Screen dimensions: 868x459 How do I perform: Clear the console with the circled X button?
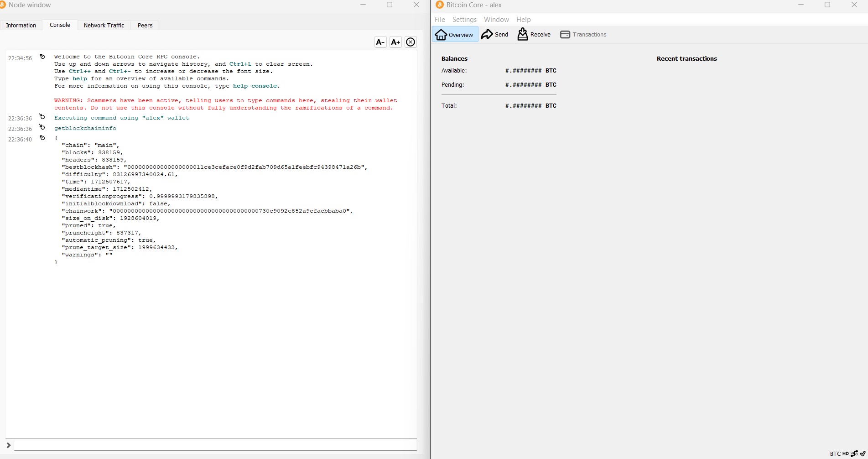411,42
